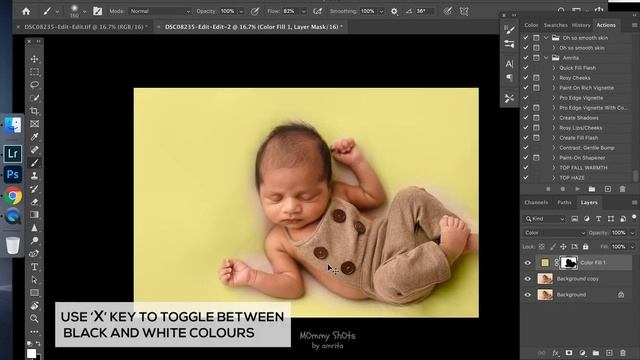Screen dimensions: 640x360
Task: Open Google Chrome from the dock
Action: tap(13, 196)
